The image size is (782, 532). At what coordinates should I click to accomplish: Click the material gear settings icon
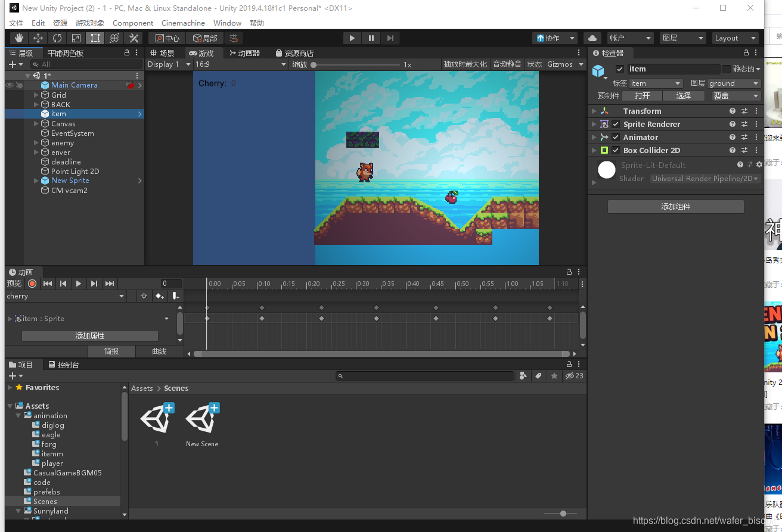[759, 164]
